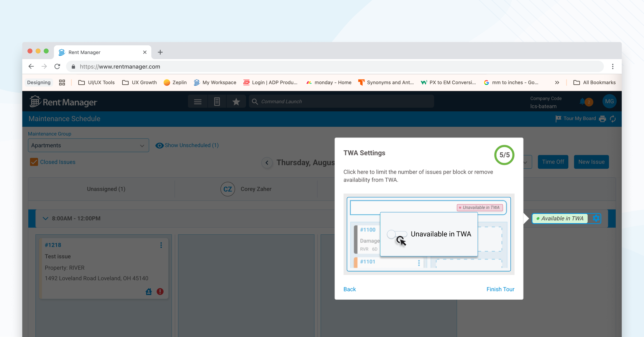The width and height of the screenshot is (644, 337).
Task: Open the document list icon in header
Action: (x=217, y=102)
